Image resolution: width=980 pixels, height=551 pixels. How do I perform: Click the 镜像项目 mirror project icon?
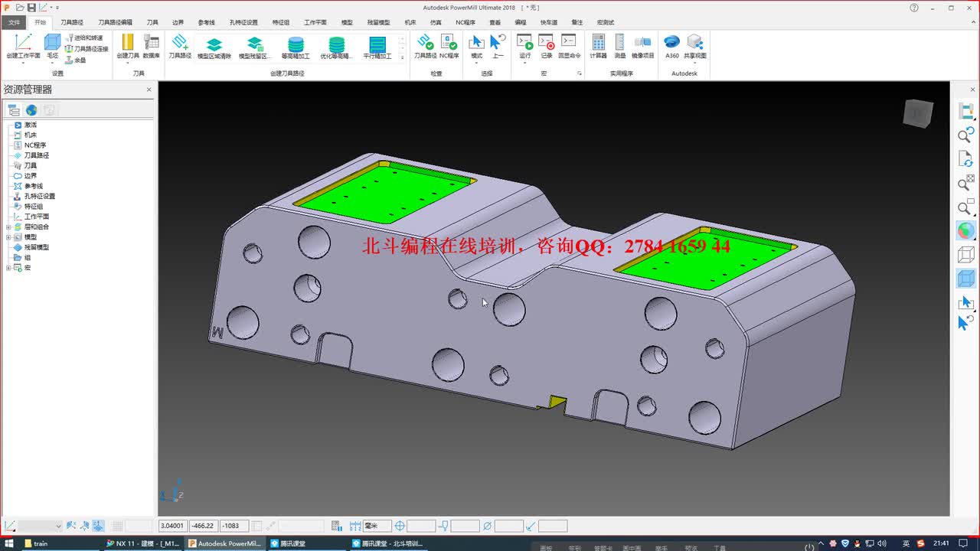(x=643, y=43)
